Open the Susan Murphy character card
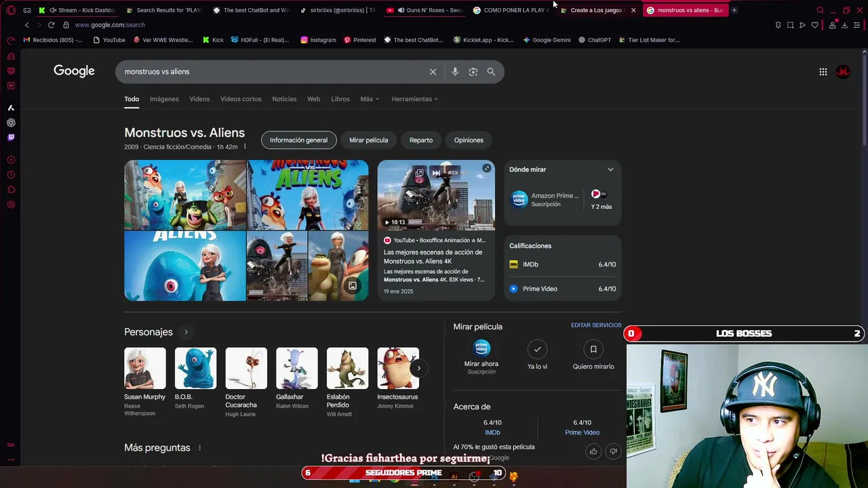This screenshot has width=868, height=488. click(144, 382)
